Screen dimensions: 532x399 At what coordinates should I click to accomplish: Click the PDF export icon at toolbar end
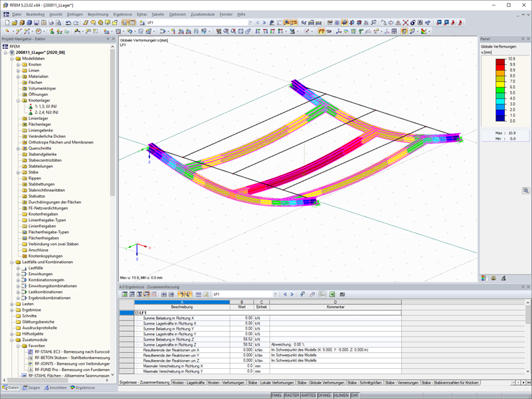click(x=461, y=22)
